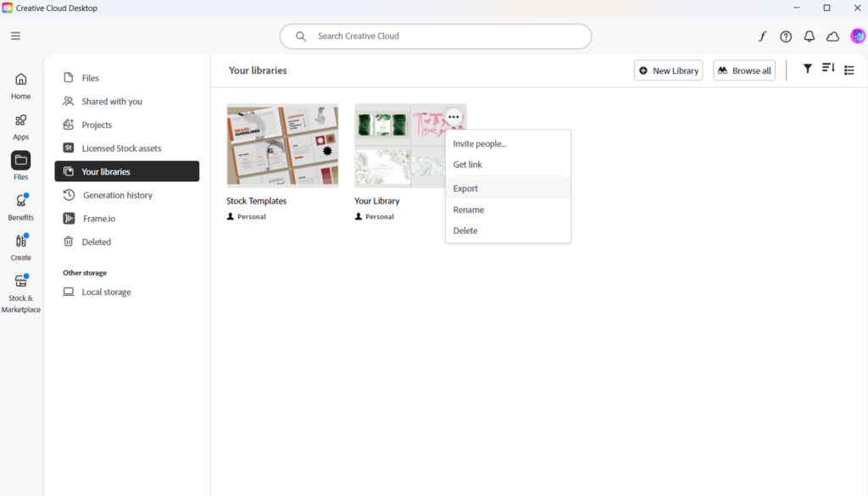The image size is (868, 496).
Task: Select Your libraries in sidebar
Action: click(127, 171)
